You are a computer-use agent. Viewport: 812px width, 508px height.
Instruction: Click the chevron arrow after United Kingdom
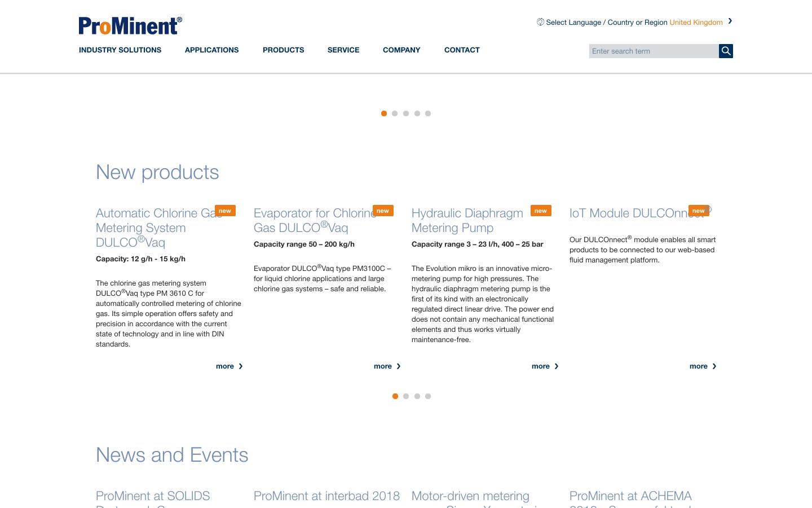click(730, 21)
